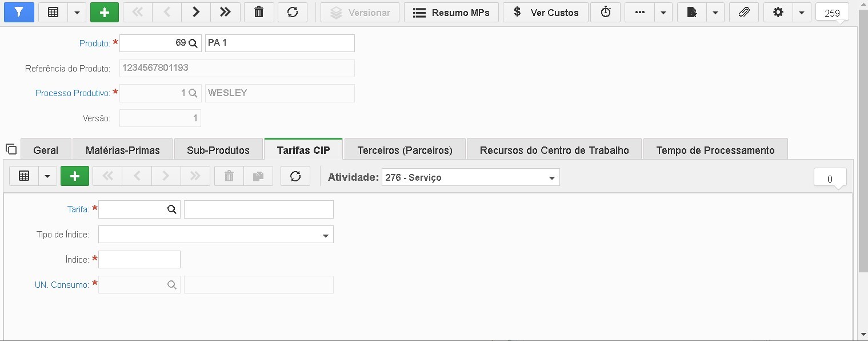Go to first tarifa record
The image size is (868, 341).
[x=107, y=176]
